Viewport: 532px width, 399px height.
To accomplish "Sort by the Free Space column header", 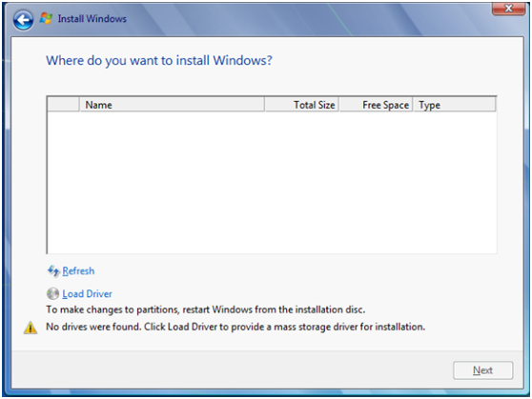I will 376,105.
